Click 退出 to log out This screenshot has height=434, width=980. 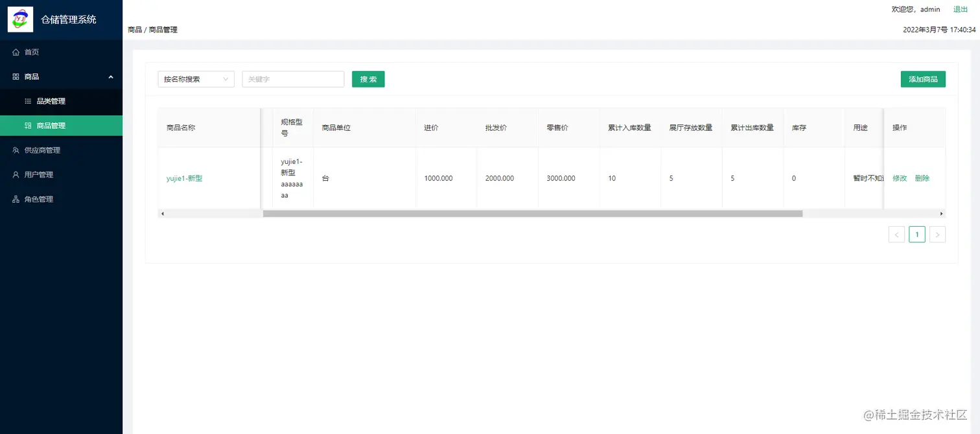(961, 9)
